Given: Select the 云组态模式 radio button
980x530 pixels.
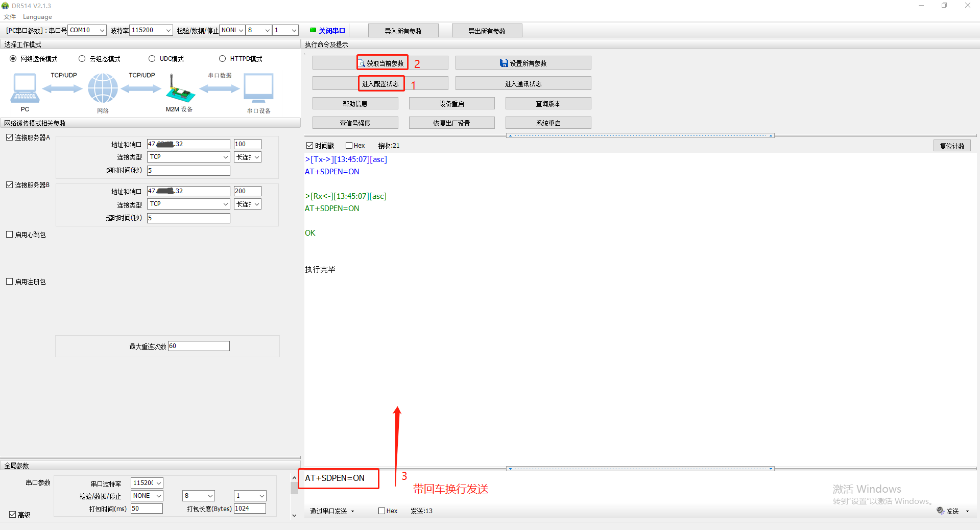Looking at the screenshot, I should coord(82,59).
